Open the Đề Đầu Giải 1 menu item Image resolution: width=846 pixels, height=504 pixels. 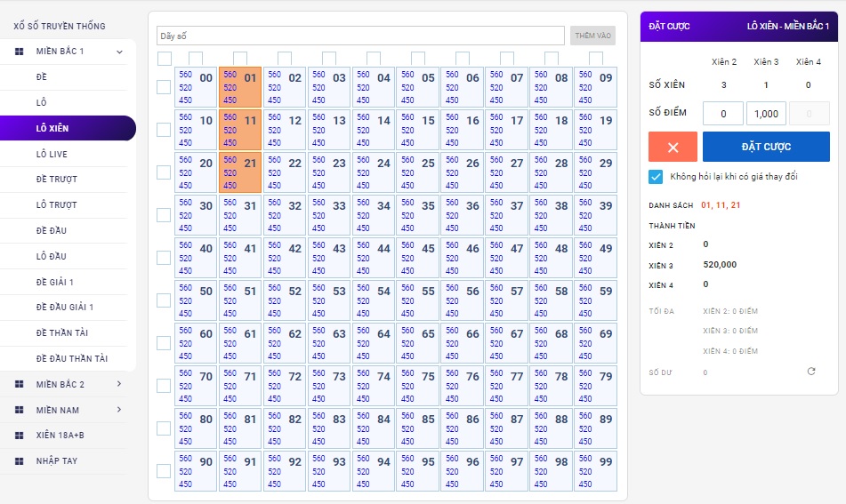(64, 308)
